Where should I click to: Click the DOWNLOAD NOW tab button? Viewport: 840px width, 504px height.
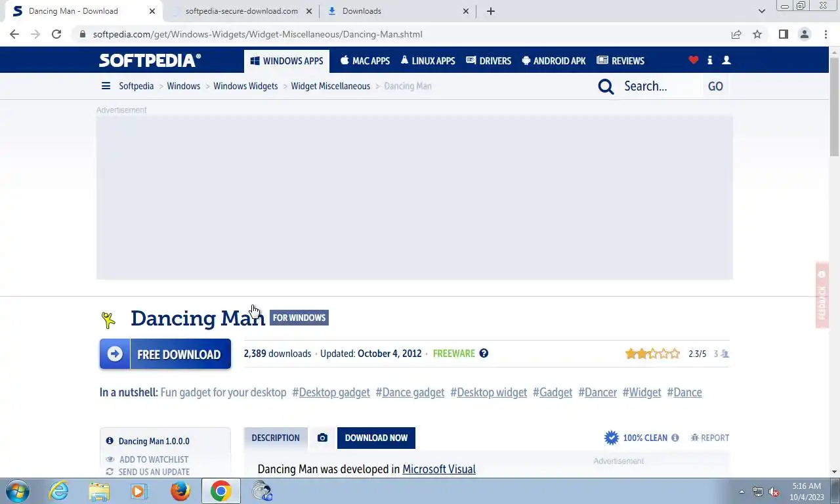point(376,438)
